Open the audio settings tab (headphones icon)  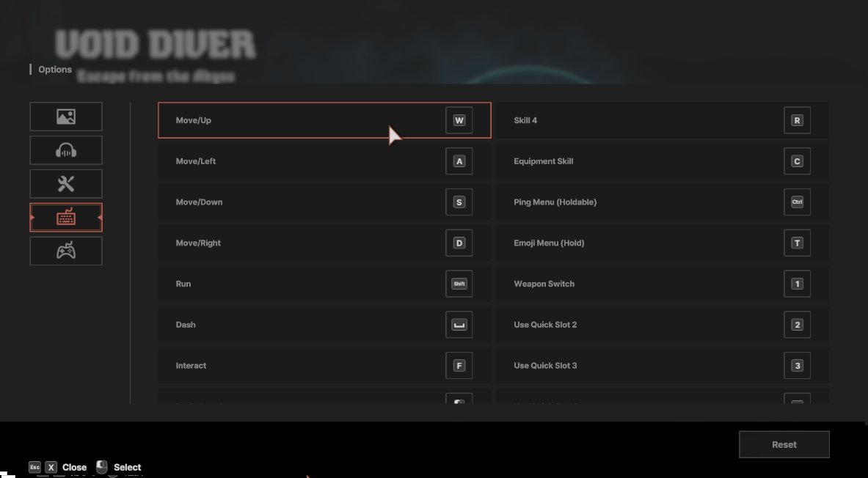point(66,150)
